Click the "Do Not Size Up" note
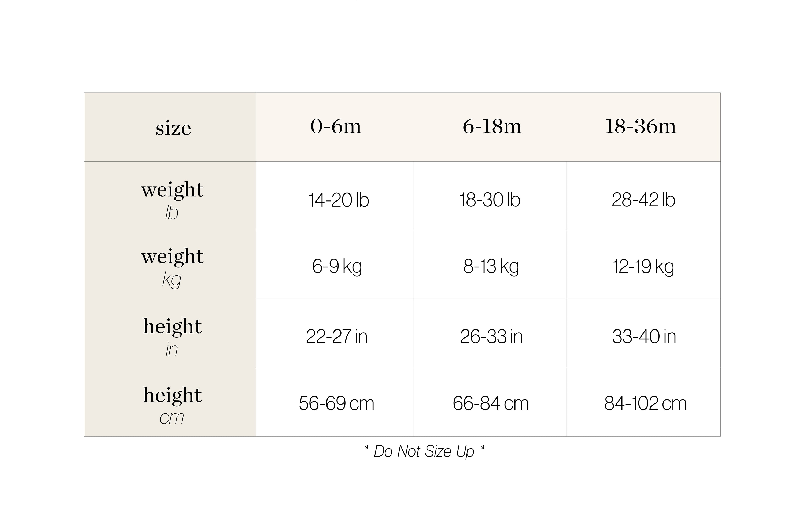Image resolution: width=812 pixels, height=524 pixels. [424, 451]
